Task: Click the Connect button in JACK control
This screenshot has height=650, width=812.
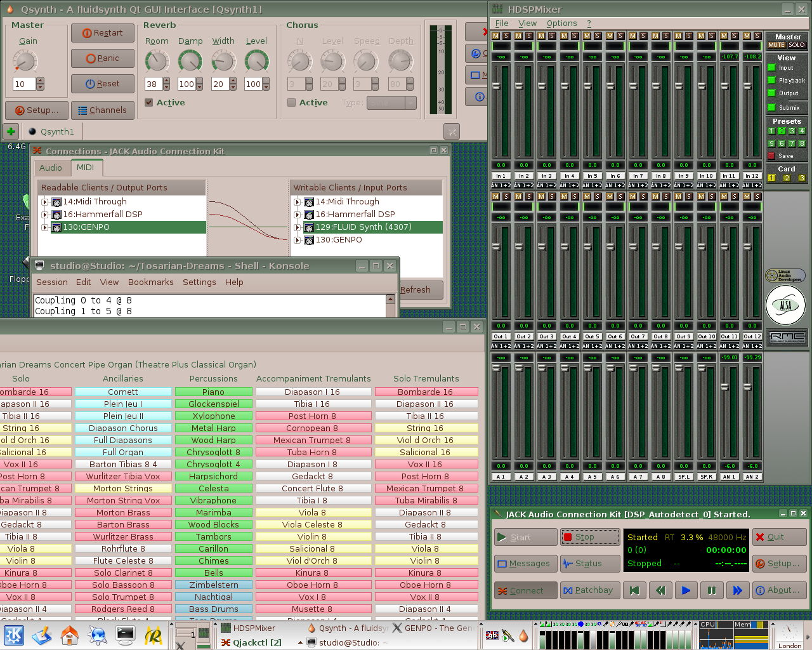Action: pos(526,590)
